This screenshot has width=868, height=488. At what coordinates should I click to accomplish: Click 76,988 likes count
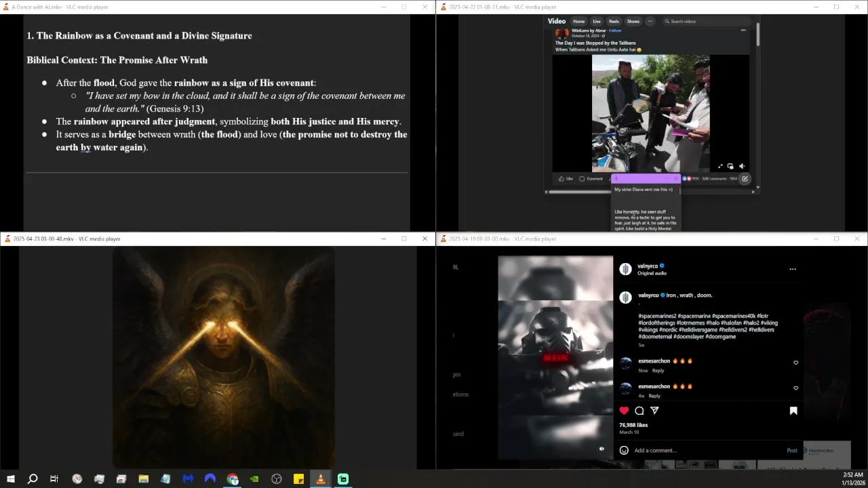click(633, 425)
